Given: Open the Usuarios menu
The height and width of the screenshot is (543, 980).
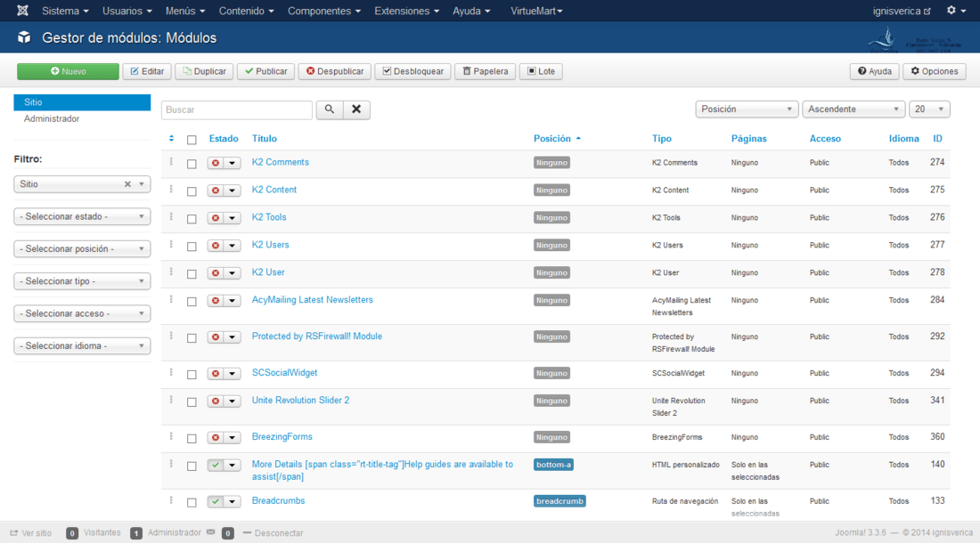Looking at the screenshot, I should 127,11.
